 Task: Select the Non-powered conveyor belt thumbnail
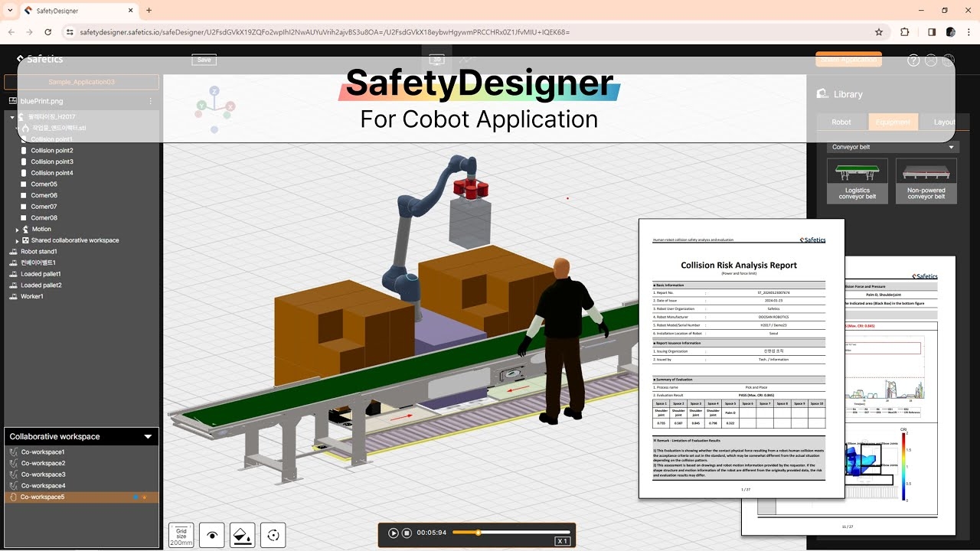tap(926, 181)
